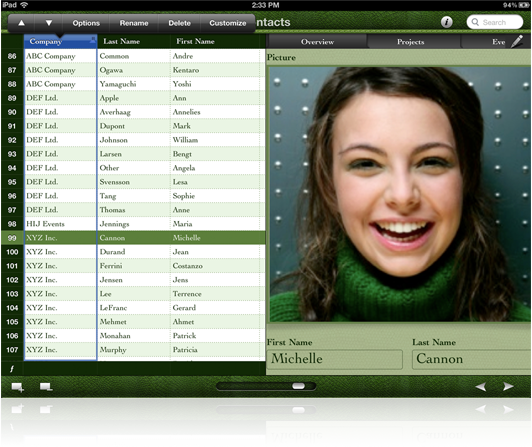Tap the 'Svensson' last name cell

[134, 182]
